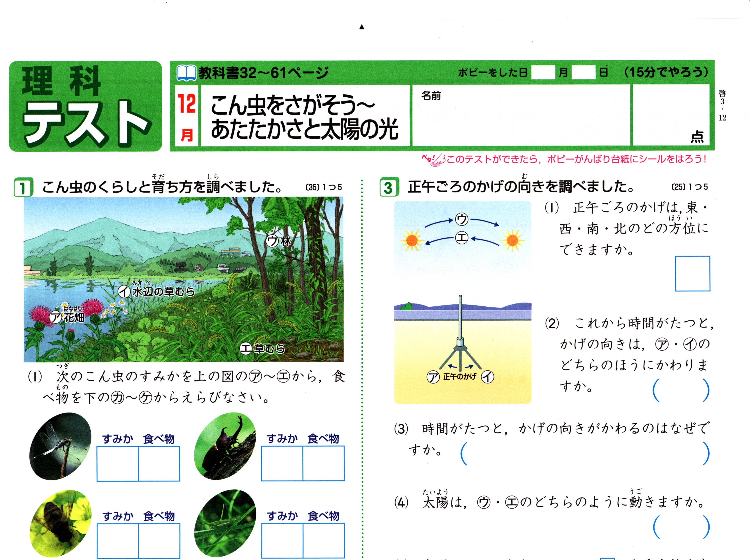Screen dimensions: 750x560
Task: Click the bee's すみか answer box
Action: point(118,541)
